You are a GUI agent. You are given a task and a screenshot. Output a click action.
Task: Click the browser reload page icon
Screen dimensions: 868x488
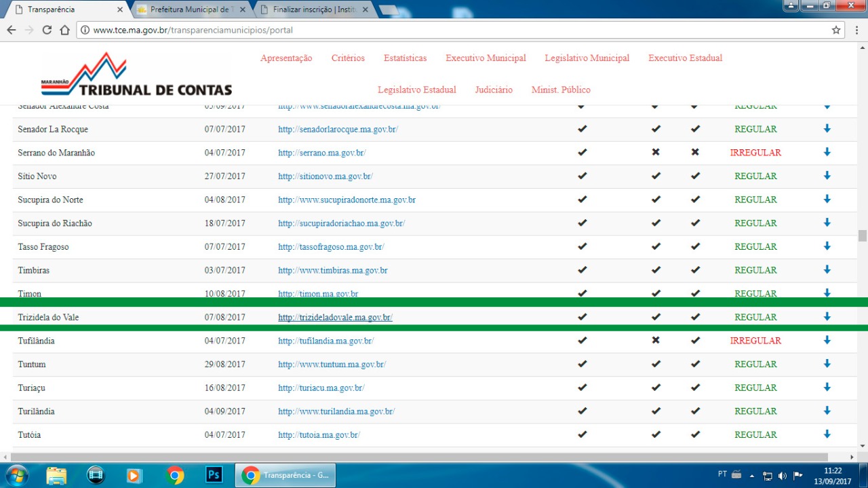[x=47, y=30]
